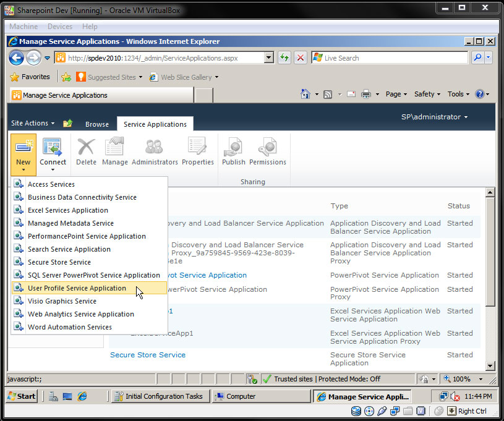The height and width of the screenshot is (421, 504).
Task: Click the muted volume tray icon
Action: [x=455, y=396]
